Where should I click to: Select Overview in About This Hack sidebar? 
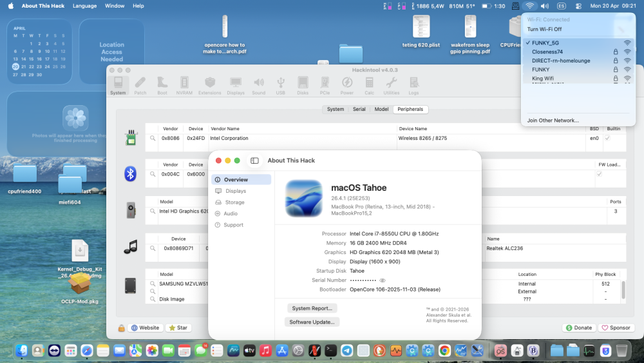(x=241, y=180)
